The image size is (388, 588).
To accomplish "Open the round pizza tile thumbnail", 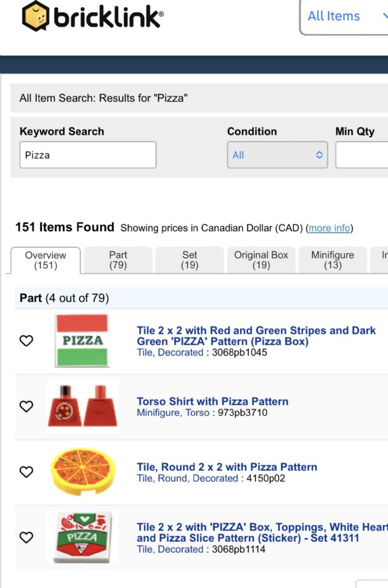I will pos(82,471).
